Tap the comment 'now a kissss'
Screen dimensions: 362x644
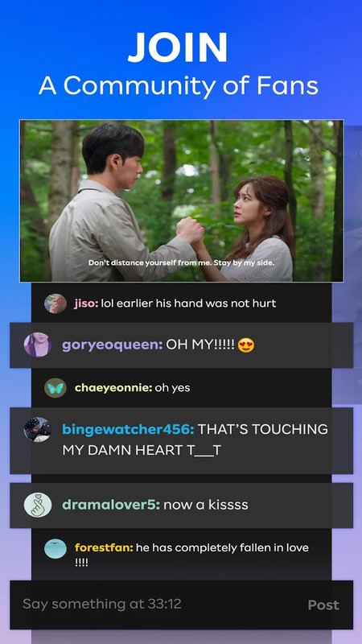(x=206, y=505)
